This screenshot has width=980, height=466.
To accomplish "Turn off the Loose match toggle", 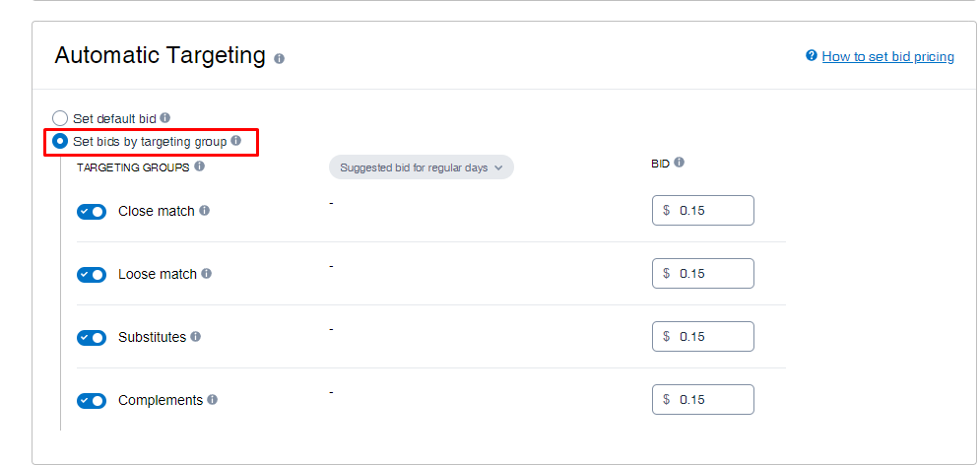I will pyautogui.click(x=92, y=275).
